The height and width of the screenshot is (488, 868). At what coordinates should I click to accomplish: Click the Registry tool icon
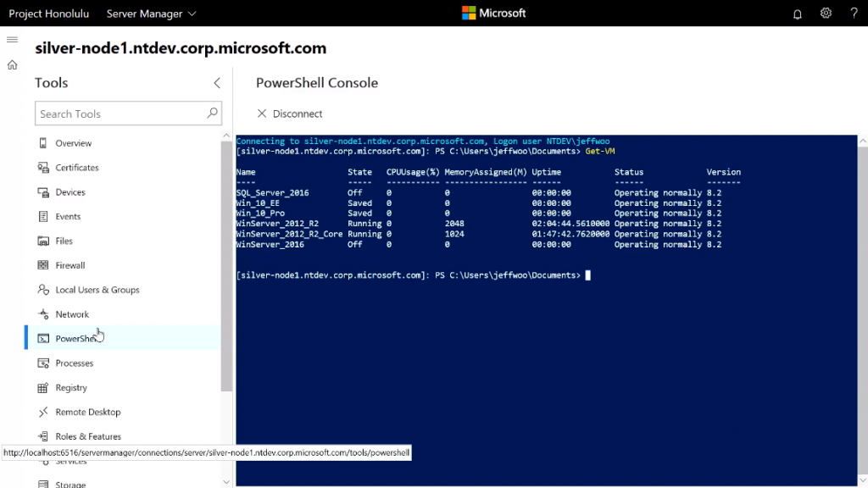point(43,387)
